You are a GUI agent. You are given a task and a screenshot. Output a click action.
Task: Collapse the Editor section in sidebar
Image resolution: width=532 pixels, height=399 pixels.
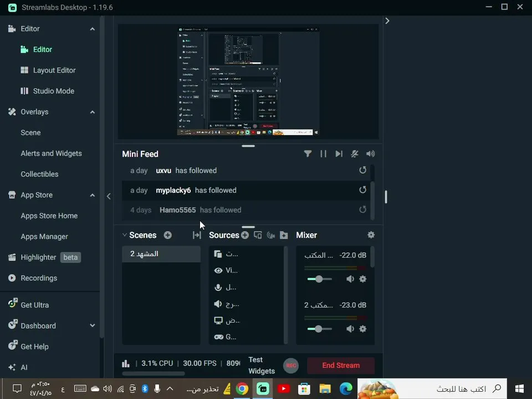[93, 29]
